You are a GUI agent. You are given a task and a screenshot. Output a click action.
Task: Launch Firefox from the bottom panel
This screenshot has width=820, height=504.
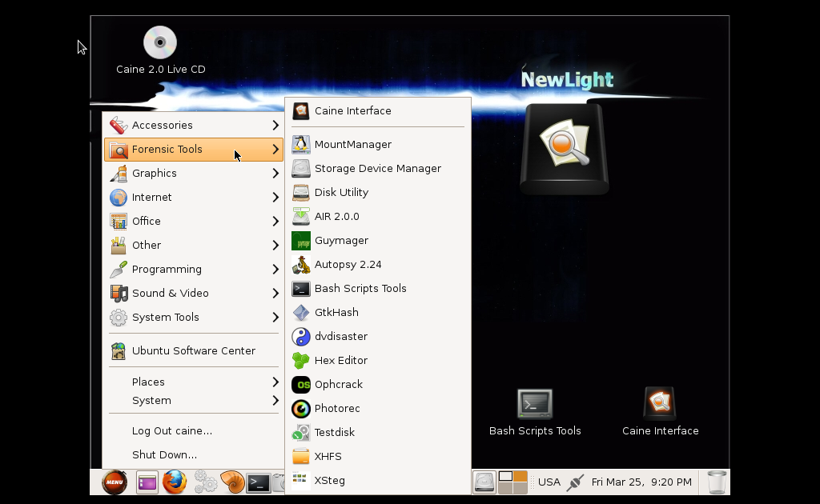[x=174, y=482]
